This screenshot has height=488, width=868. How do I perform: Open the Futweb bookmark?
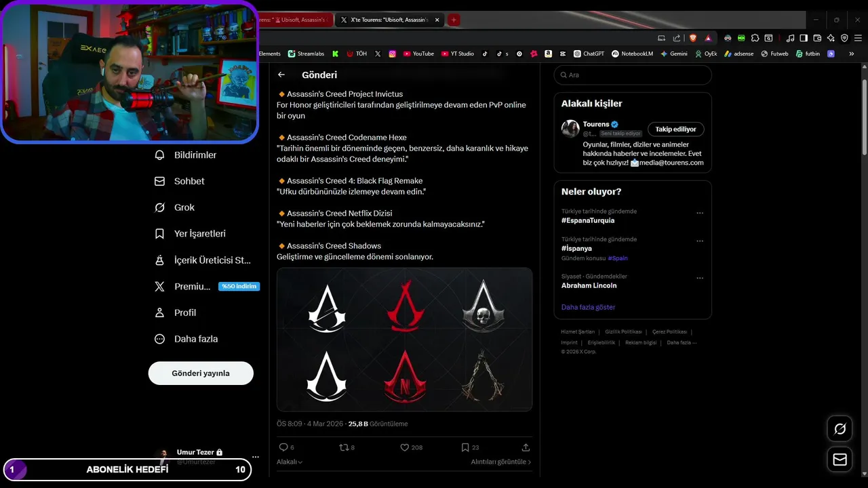pyautogui.click(x=774, y=54)
